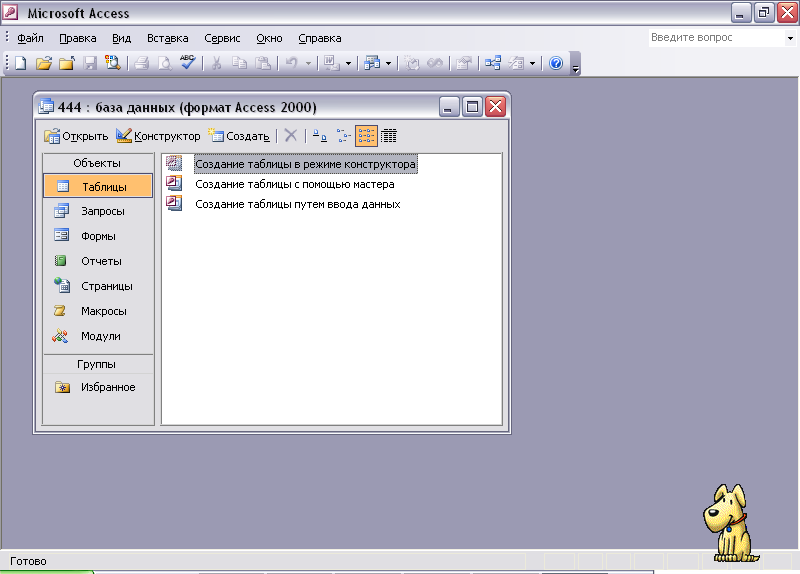800x574 pixels.
Task: Open the Сервис menu
Action: (222, 38)
